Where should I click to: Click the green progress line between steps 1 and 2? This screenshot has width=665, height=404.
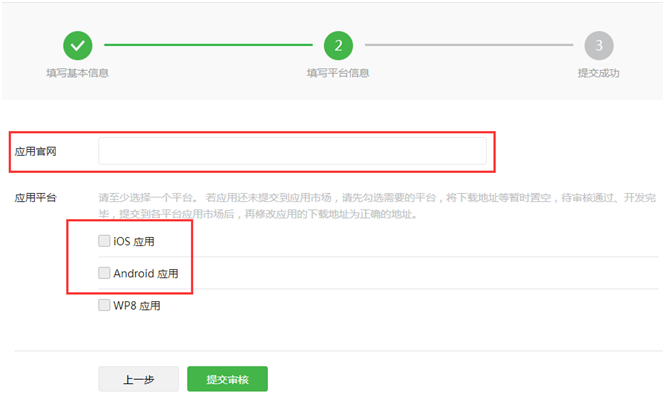(207, 45)
